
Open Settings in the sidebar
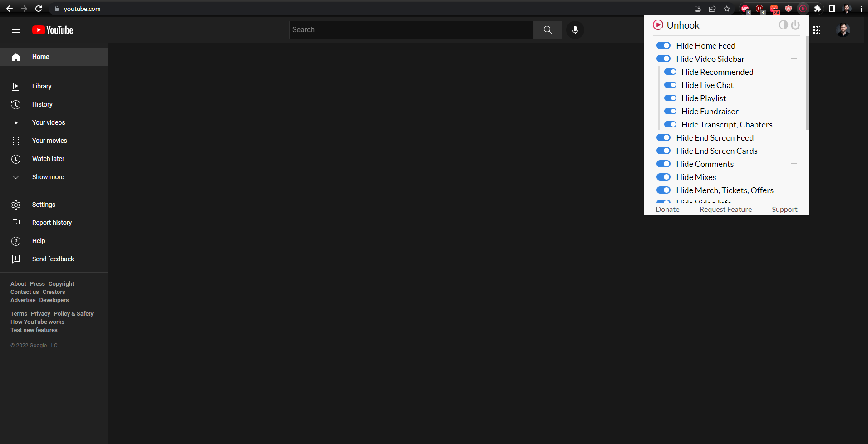click(54, 205)
